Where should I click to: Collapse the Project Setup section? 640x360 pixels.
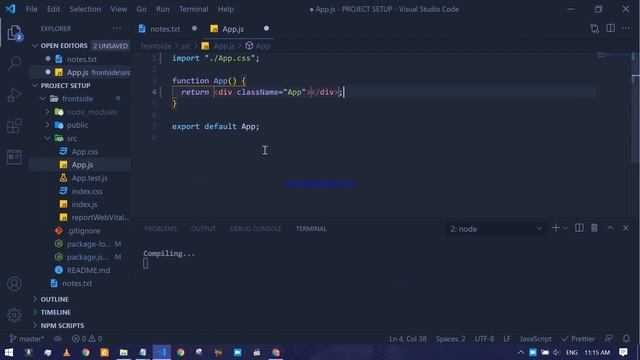pyautogui.click(x=35, y=85)
